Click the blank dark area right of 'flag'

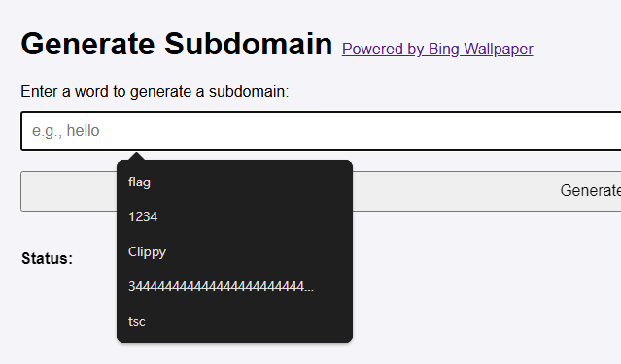(250, 182)
